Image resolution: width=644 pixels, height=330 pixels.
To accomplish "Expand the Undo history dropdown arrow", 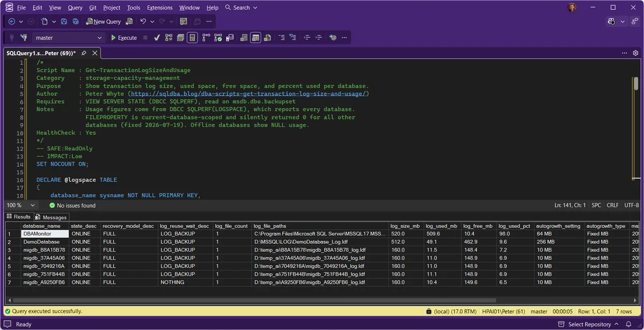I will (152, 21).
